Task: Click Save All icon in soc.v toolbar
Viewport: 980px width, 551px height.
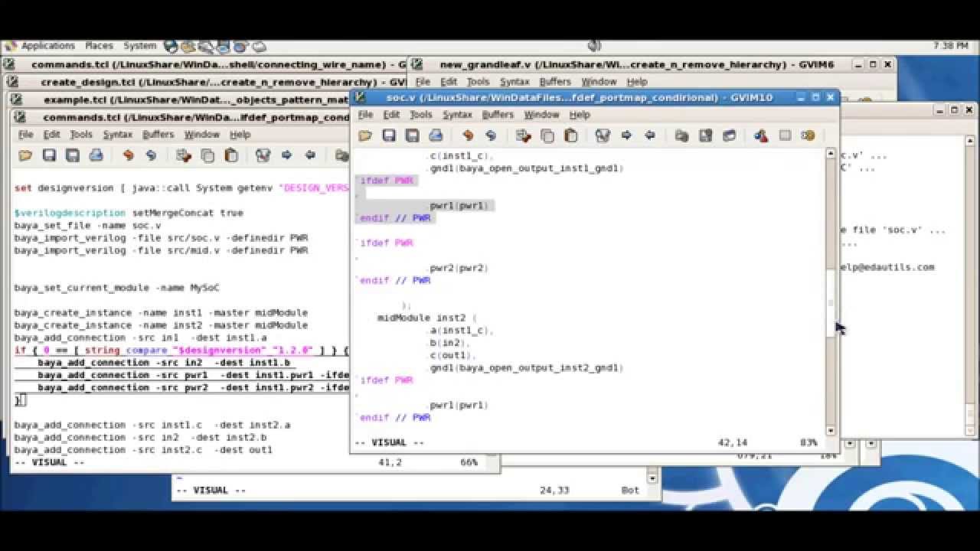Action: [x=412, y=135]
